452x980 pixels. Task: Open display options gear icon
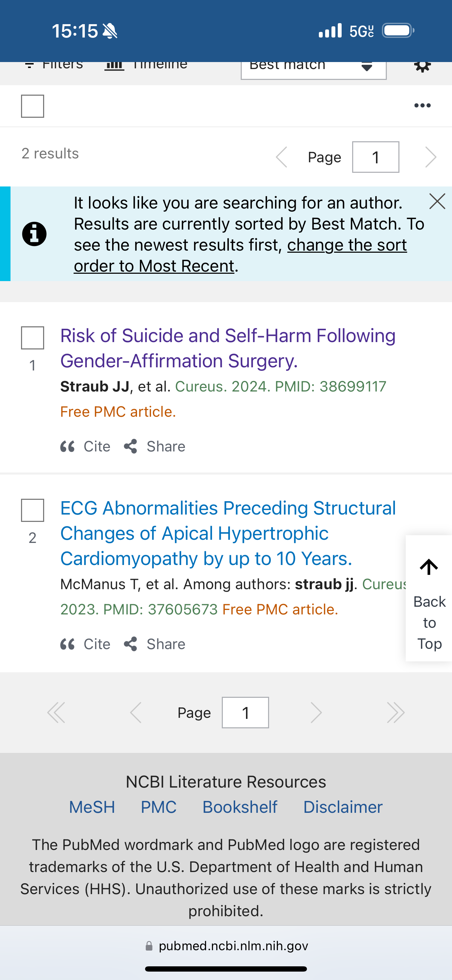[x=422, y=67]
